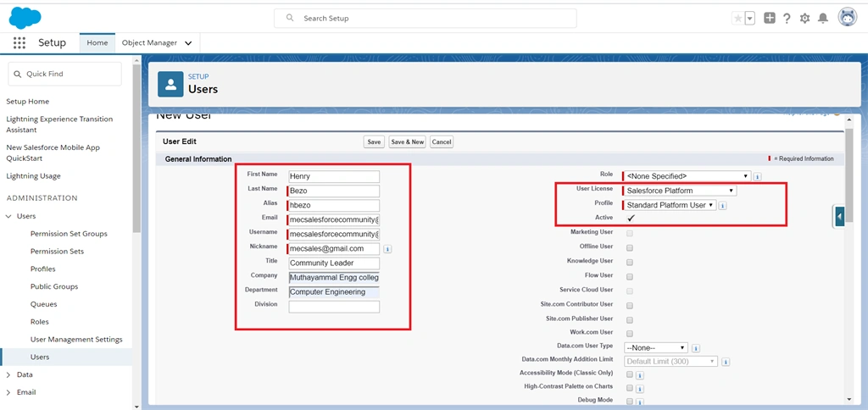Open the Object Manager tab dropdown chevron
Screen dimensions: 868x410
pyautogui.click(x=188, y=43)
